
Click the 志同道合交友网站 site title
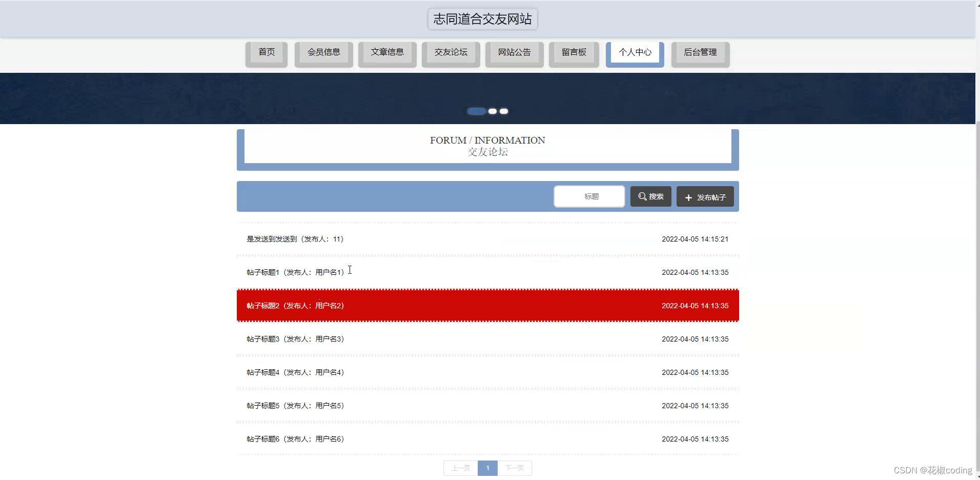483,19
